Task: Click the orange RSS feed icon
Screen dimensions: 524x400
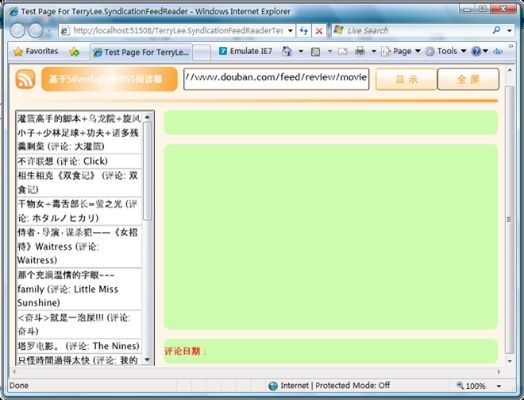Action: [25, 79]
